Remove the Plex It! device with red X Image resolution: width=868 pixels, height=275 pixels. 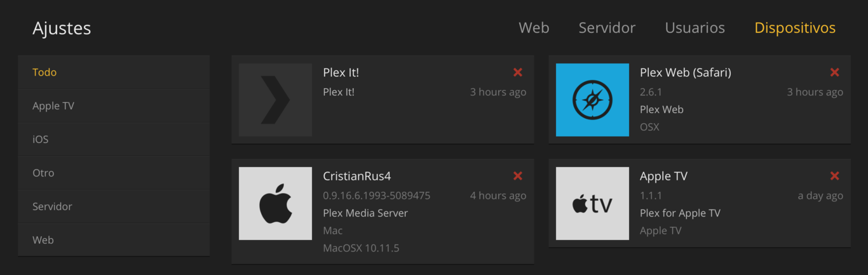pos(518,72)
